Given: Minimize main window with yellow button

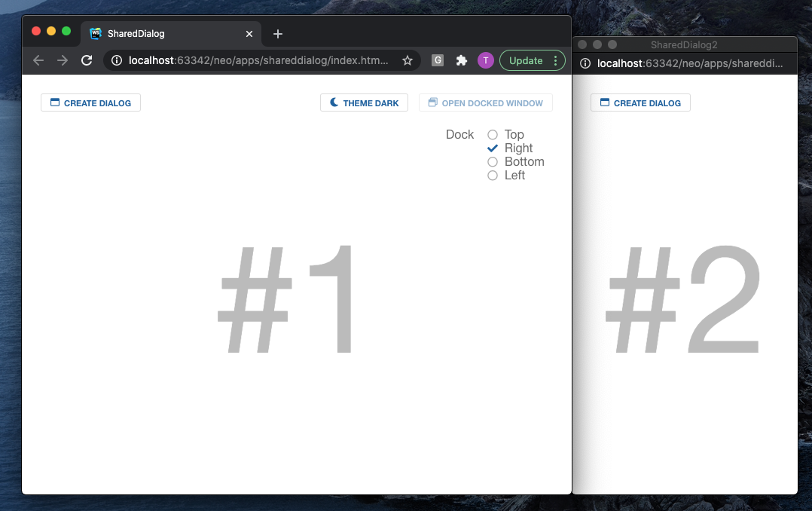Looking at the screenshot, I should click(x=51, y=31).
